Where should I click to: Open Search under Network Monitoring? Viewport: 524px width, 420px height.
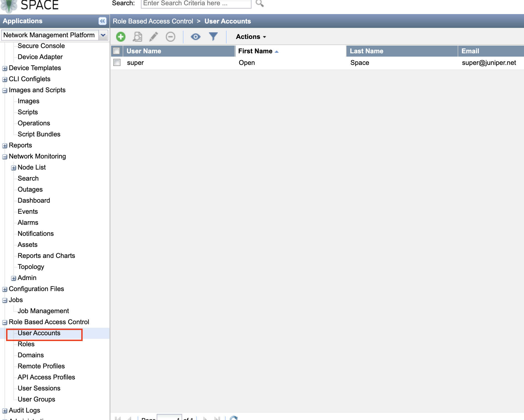28,178
